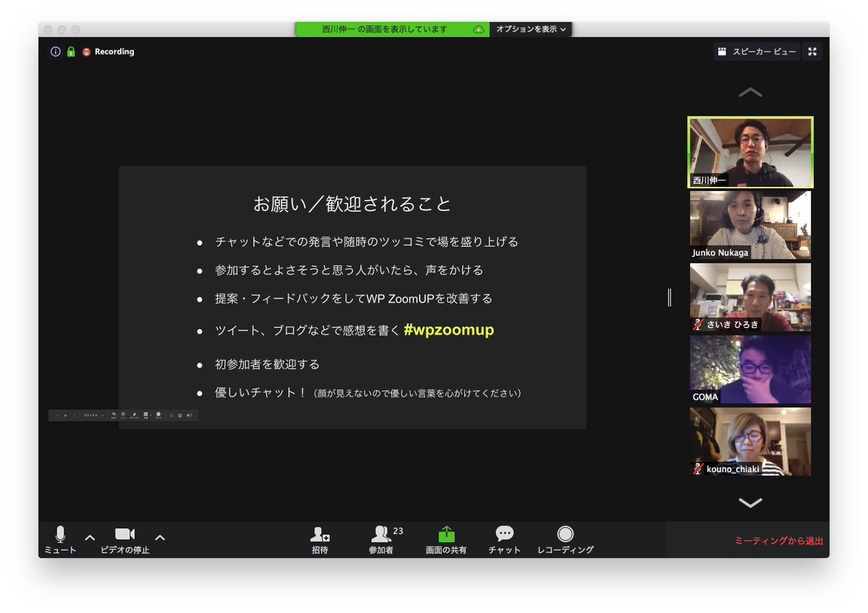Click muted mic icon beside さいき ひろき

pyautogui.click(x=698, y=324)
